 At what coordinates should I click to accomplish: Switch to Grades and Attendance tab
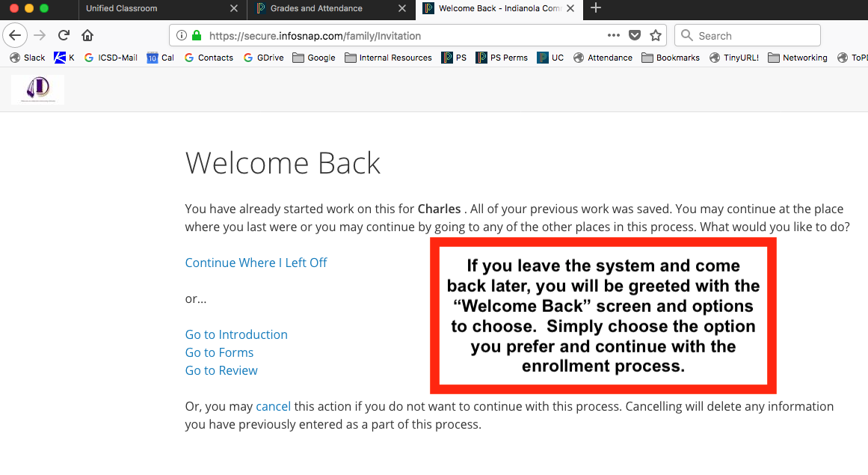(x=331, y=8)
